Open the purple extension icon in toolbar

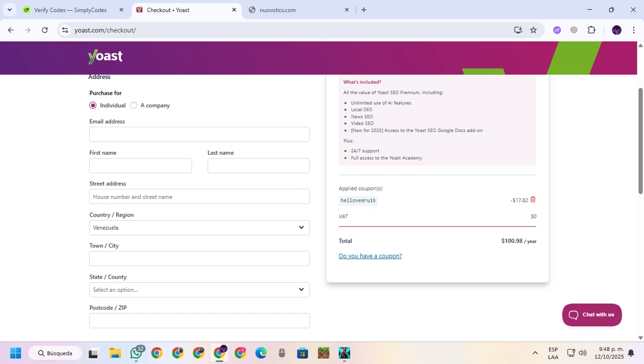tap(557, 30)
